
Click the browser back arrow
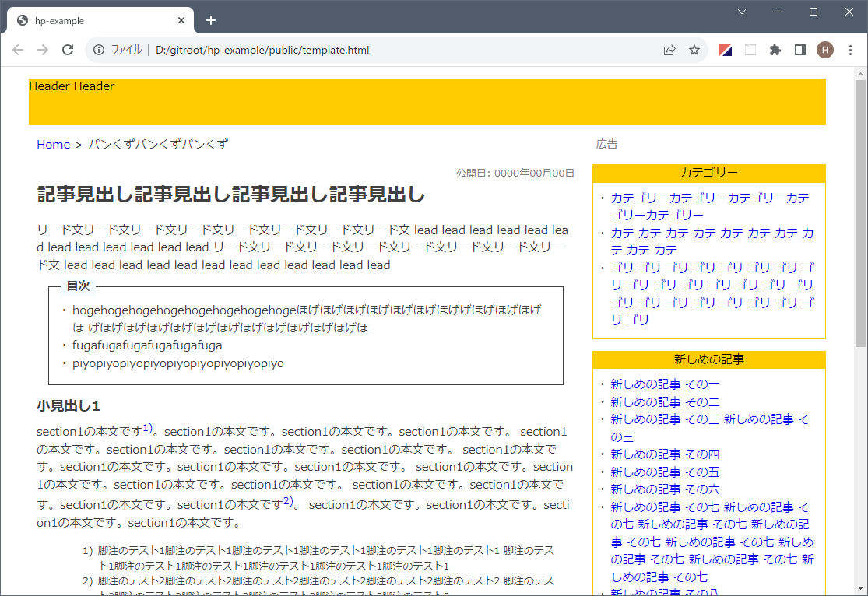point(18,50)
